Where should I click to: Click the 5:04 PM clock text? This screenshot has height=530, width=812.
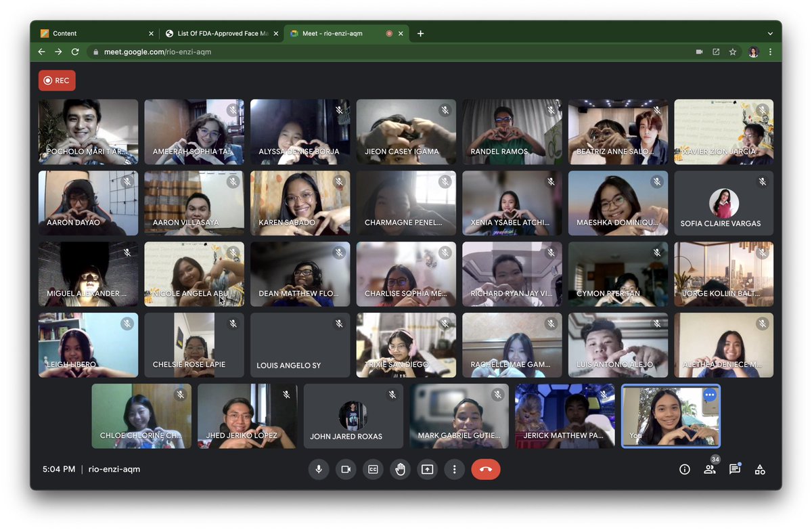(x=59, y=469)
